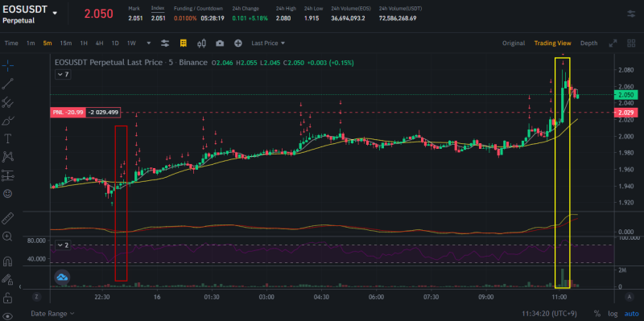Select the ruler measure tool
Screen dimensions: 644x321
(7, 218)
